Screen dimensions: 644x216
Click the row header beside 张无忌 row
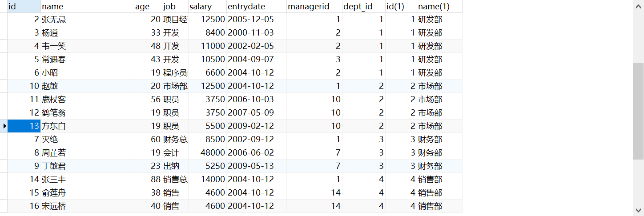4,20
